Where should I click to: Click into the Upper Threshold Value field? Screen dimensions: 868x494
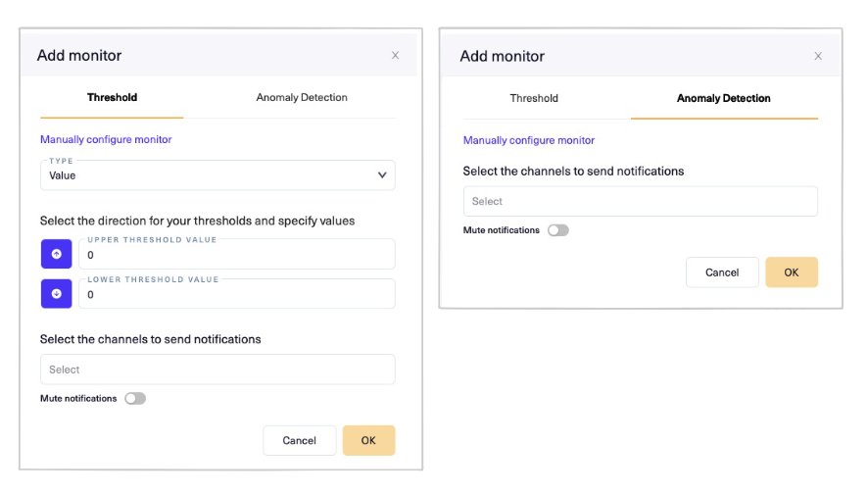pyautogui.click(x=235, y=255)
